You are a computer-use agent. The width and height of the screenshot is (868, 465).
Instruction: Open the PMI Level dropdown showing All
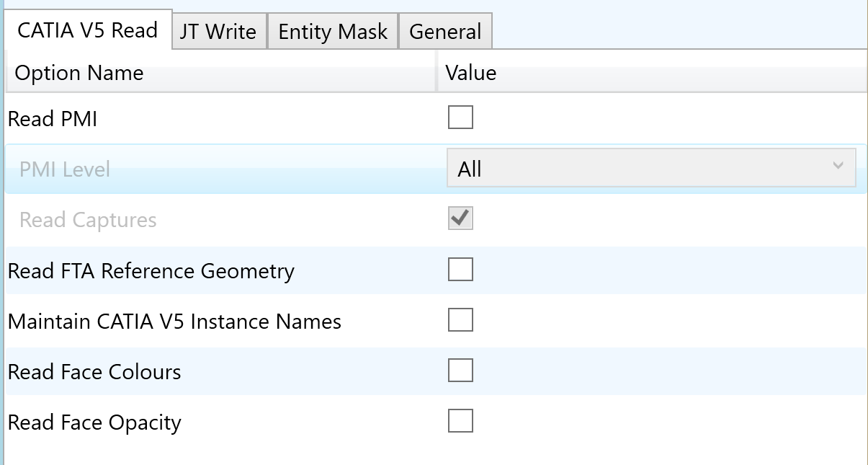[651, 168]
